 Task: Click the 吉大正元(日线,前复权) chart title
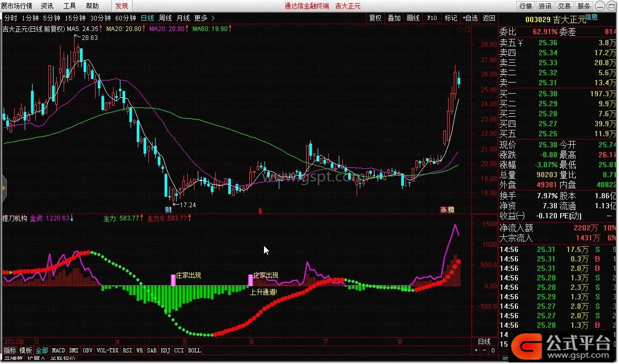tap(34, 29)
